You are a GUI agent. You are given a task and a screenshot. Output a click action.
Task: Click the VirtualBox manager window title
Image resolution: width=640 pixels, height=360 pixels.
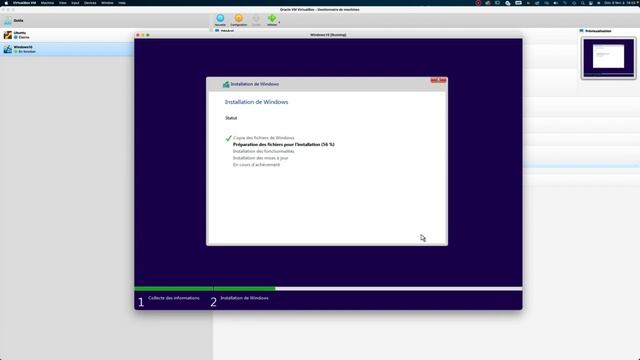[320, 9]
